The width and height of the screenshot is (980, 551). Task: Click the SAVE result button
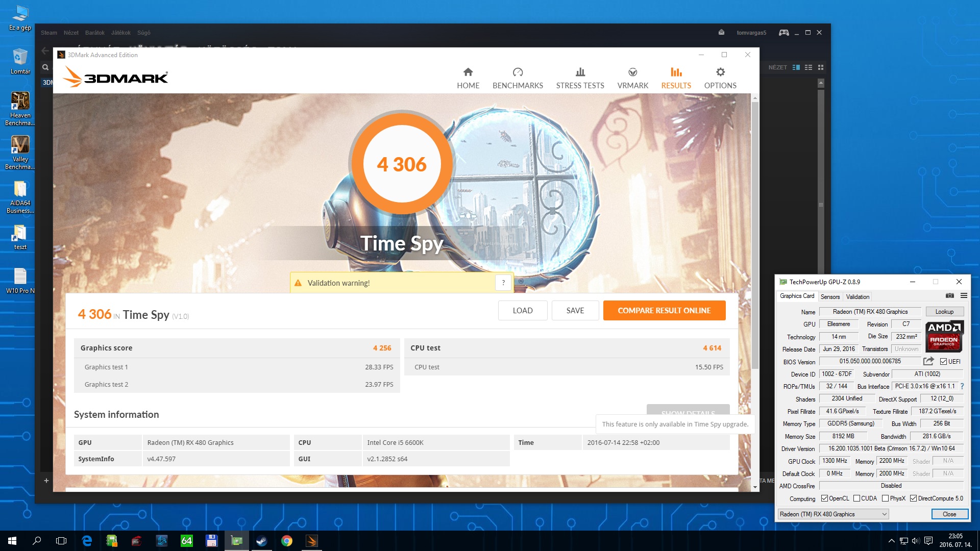pyautogui.click(x=575, y=311)
